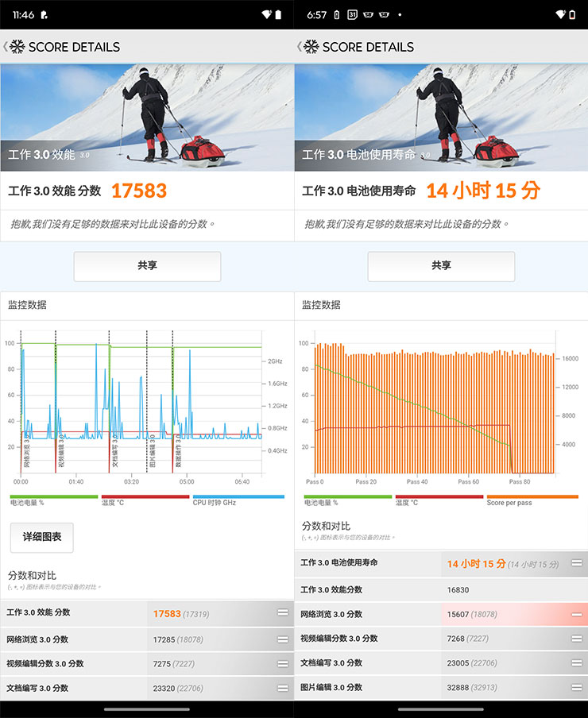Select red 温度 °C legend on left chart
The image size is (588, 718).
tap(145, 500)
